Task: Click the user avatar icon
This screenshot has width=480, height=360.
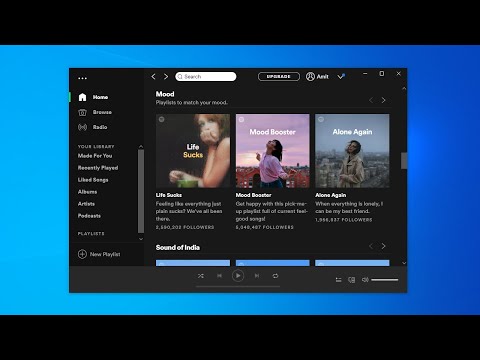Action: pos(310,77)
